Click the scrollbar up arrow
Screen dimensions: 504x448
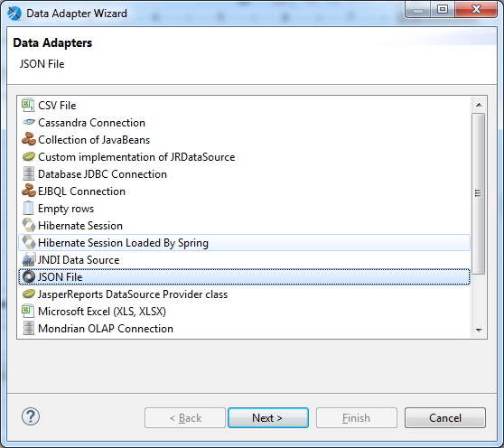(479, 105)
